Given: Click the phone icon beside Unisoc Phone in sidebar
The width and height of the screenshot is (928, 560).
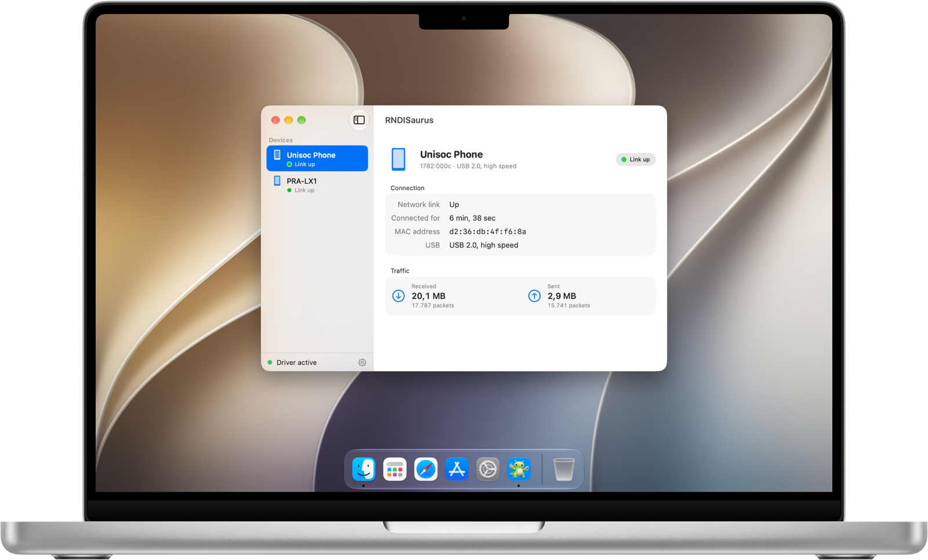Looking at the screenshot, I should click(x=277, y=155).
